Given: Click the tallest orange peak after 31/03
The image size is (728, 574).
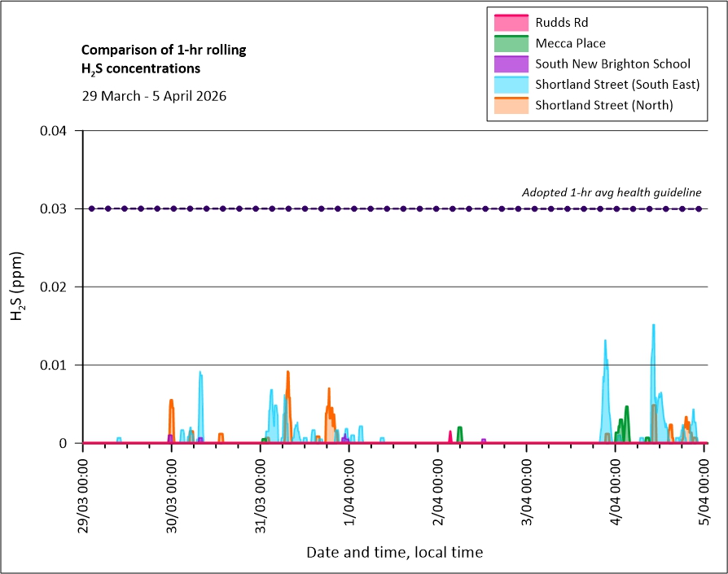Looking at the screenshot, I should [x=287, y=374].
